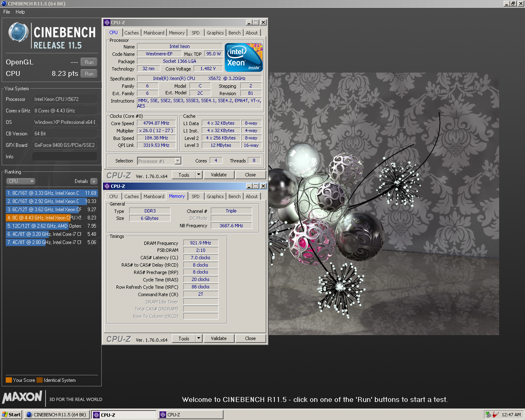Click the MAXON logo at the bottom left

[x=22, y=397]
